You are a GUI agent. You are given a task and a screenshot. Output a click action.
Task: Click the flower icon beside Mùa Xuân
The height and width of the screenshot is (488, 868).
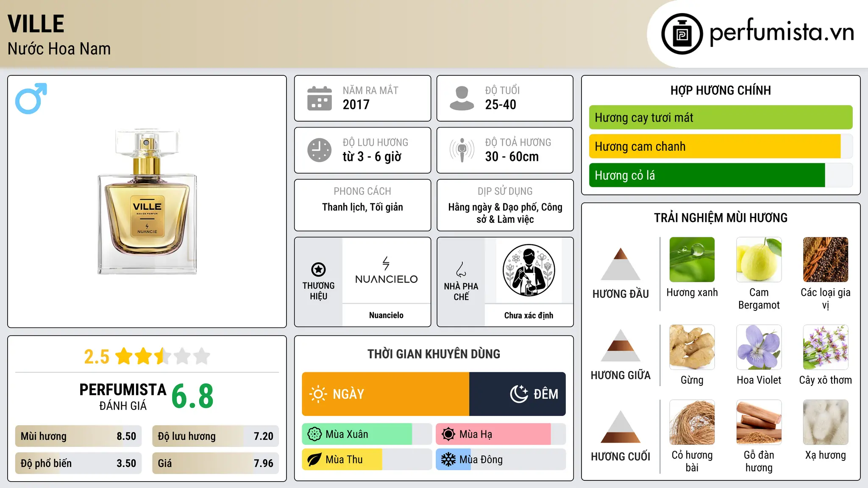314,434
